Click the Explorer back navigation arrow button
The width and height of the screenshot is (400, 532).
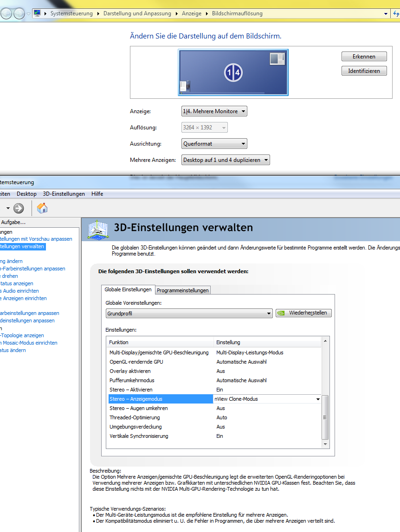coord(6,13)
